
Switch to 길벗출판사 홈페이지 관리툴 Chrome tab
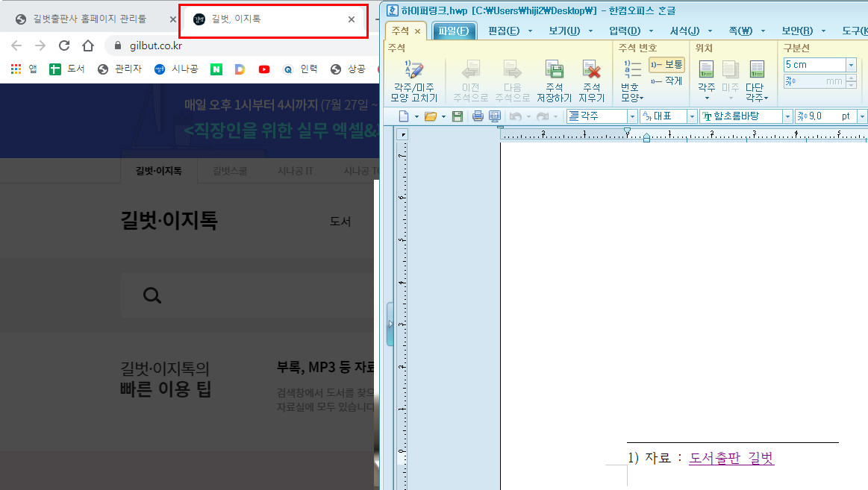coord(90,19)
